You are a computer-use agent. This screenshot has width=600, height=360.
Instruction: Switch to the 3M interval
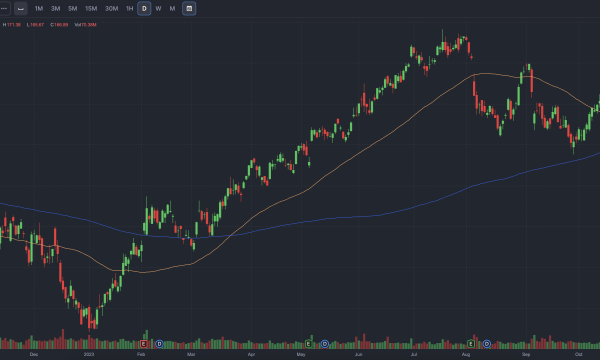55,8
